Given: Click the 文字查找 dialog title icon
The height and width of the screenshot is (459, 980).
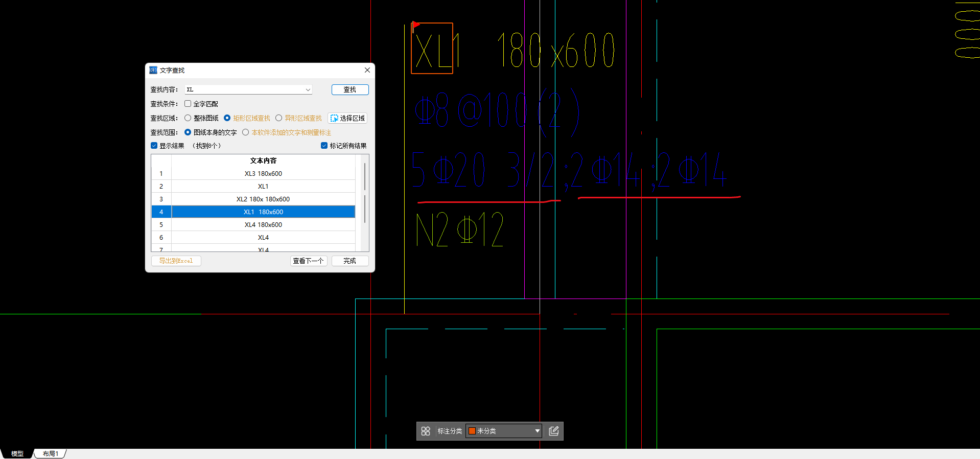Looking at the screenshot, I should click(x=153, y=70).
